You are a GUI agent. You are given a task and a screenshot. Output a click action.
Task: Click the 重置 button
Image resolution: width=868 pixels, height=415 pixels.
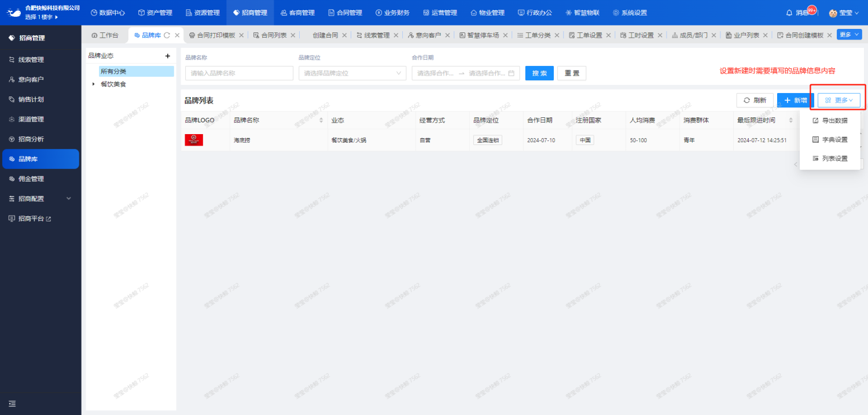click(x=572, y=73)
